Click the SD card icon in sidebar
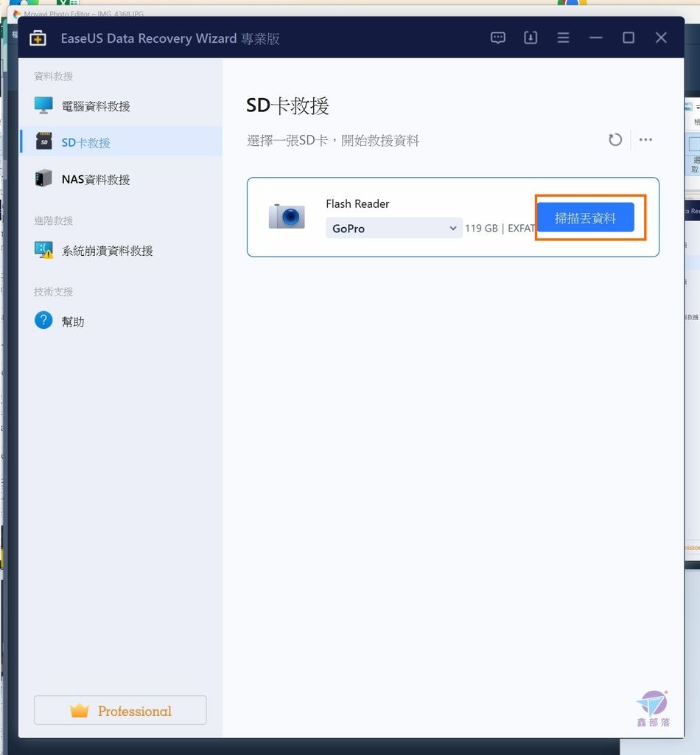The height and width of the screenshot is (755, 700). click(43, 141)
